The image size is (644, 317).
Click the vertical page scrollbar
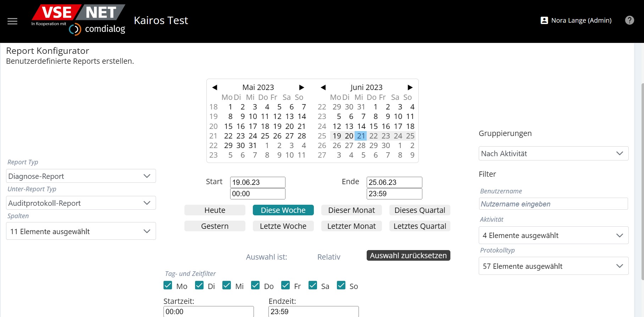[x=642, y=181]
